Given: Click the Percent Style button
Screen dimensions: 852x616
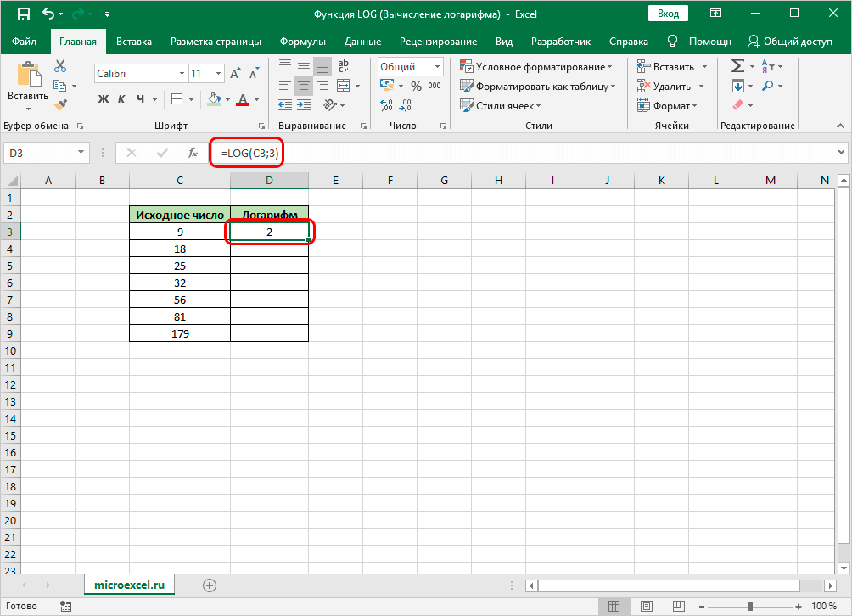Looking at the screenshot, I should pos(416,86).
